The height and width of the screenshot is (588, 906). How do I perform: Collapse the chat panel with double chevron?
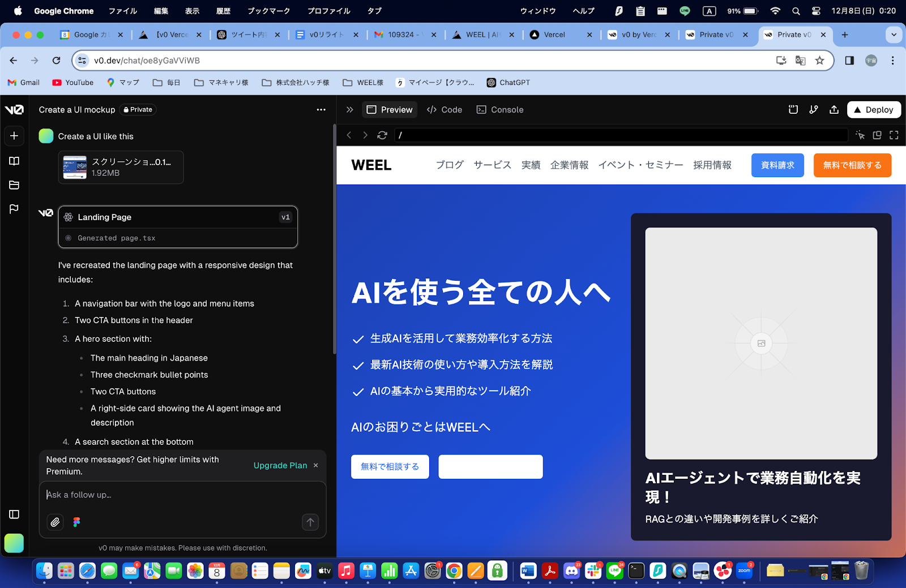click(349, 110)
